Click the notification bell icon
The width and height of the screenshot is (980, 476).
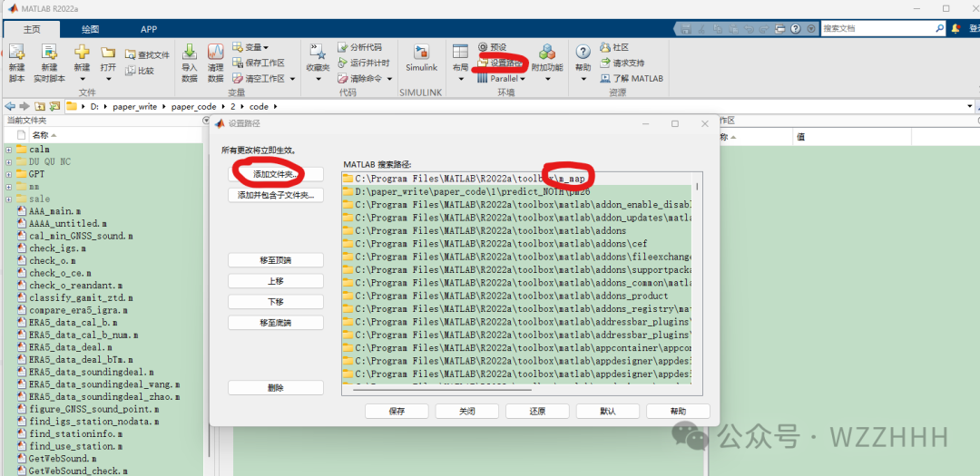pyautogui.click(x=955, y=29)
